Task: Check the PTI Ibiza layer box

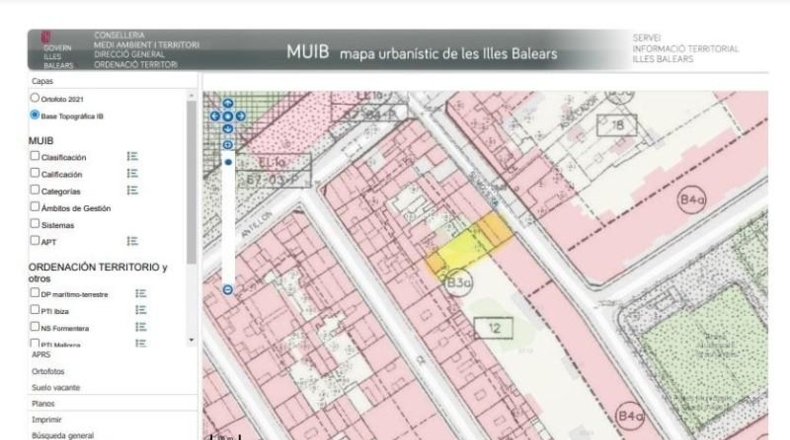Action: pyautogui.click(x=35, y=309)
